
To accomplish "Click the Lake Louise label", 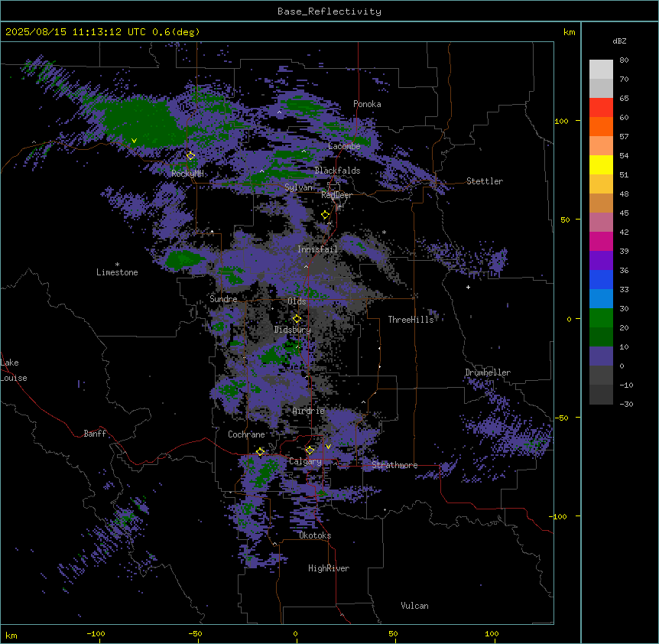I will (12, 370).
